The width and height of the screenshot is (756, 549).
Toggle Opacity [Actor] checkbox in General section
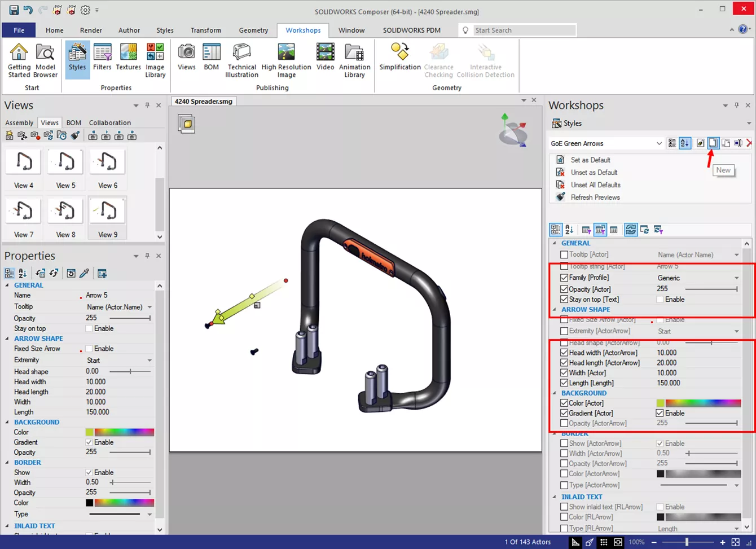(564, 289)
